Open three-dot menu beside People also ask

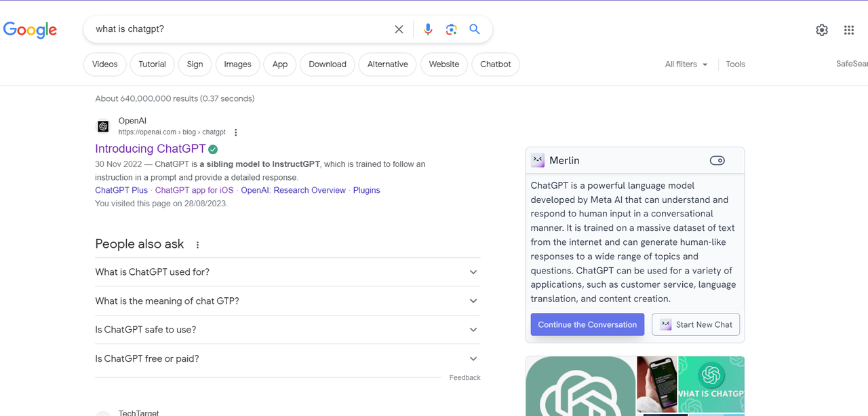[x=197, y=245]
